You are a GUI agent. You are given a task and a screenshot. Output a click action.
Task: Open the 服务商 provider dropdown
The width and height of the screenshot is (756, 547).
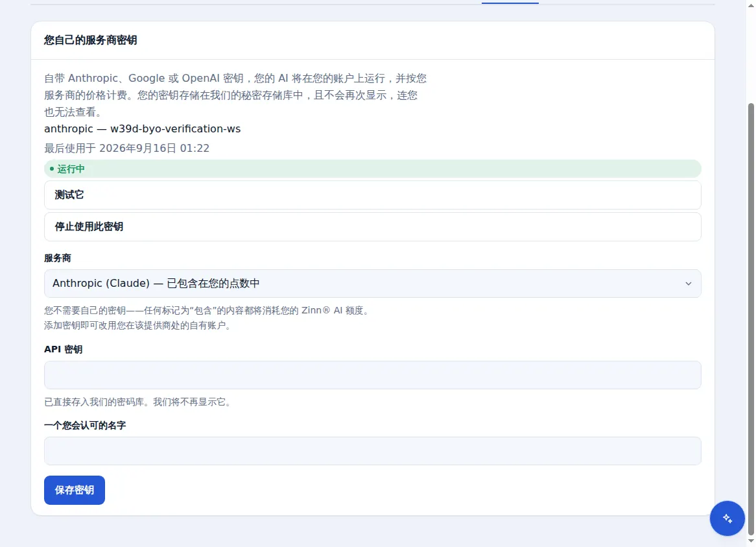click(x=372, y=284)
